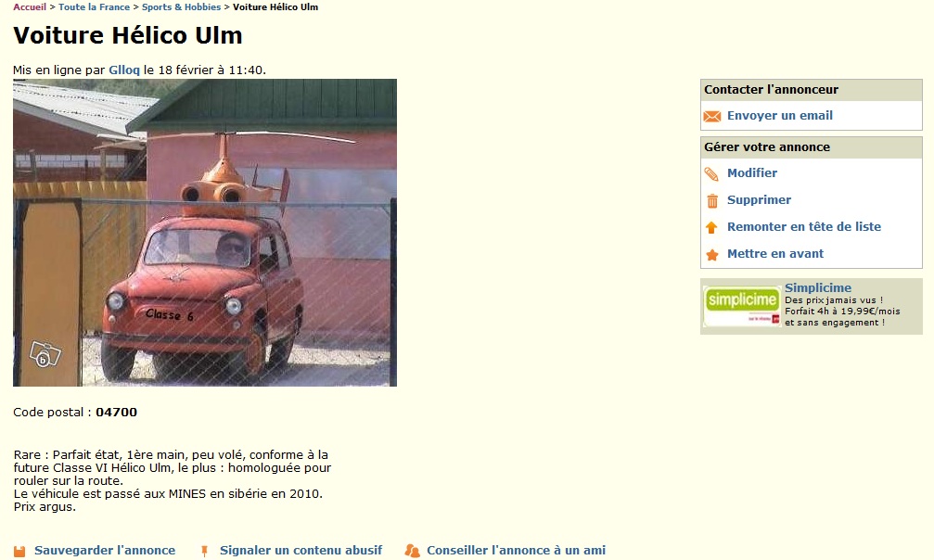Click Sauvegarder l'annonce link
This screenshot has width=934, height=560.
(x=105, y=551)
